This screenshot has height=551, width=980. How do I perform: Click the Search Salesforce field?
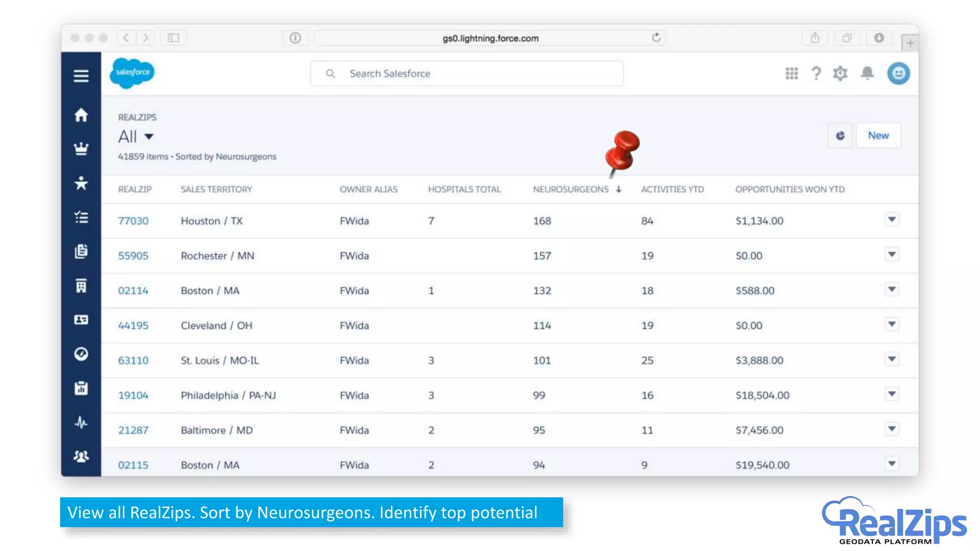pos(467,74)
